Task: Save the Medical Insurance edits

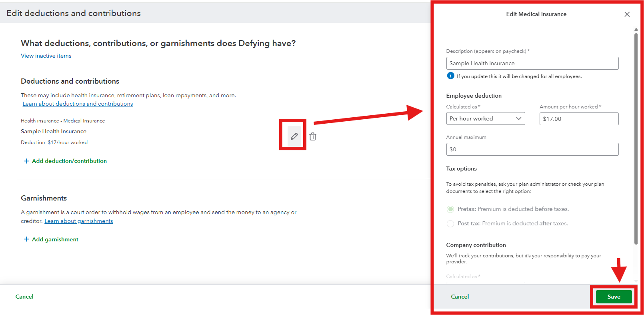Action: [614, 297]
